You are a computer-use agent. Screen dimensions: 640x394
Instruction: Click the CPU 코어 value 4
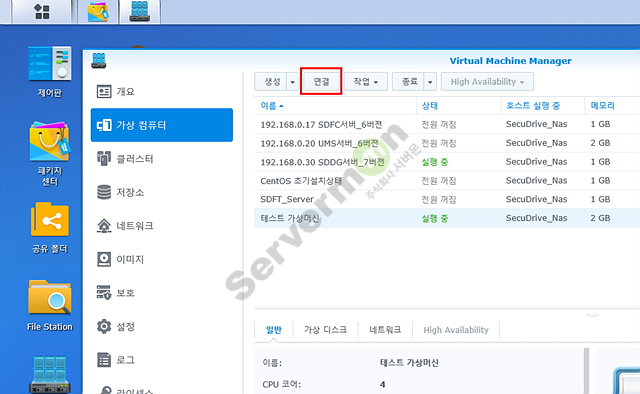[382, 384]
